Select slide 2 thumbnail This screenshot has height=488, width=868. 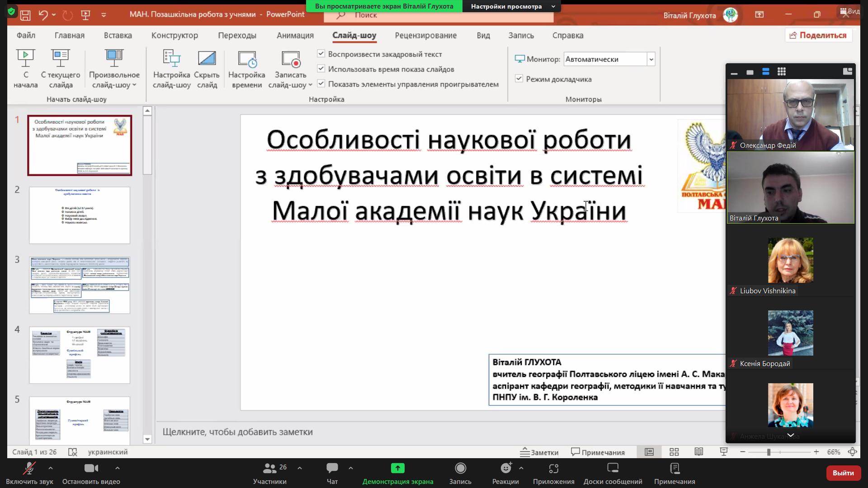[80, 216]
